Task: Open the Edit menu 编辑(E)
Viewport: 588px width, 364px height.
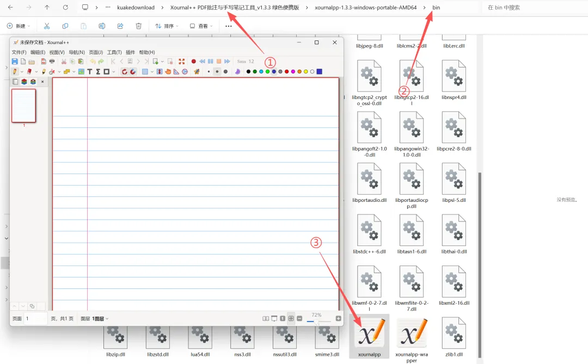Action: [x=38, y=52]
